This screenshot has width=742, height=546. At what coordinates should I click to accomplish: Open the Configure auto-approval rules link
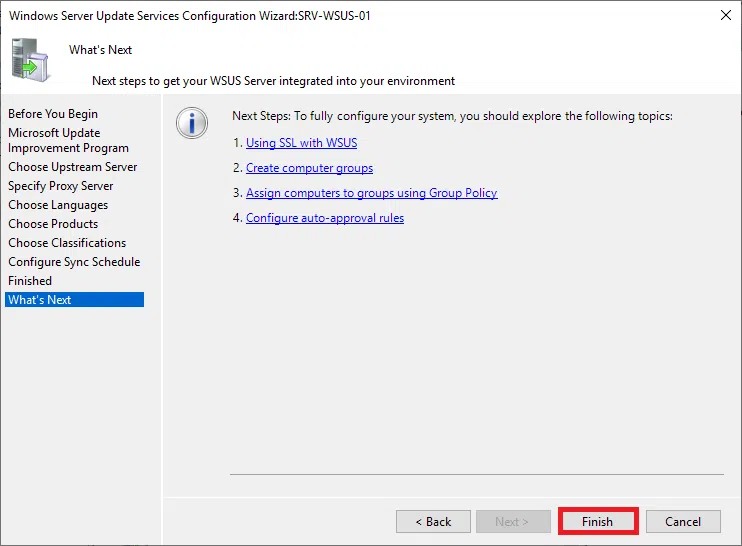(x=325, y=218)
